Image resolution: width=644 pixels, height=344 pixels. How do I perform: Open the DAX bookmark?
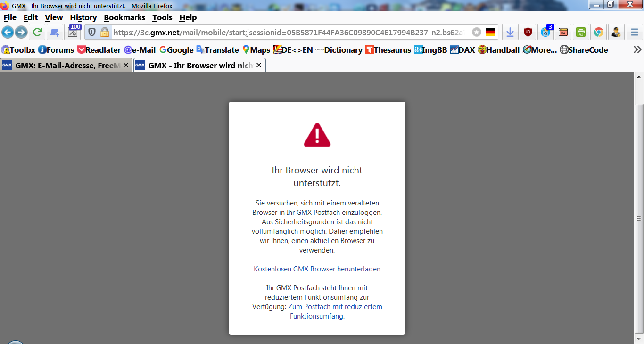click(x=462, y=50)
